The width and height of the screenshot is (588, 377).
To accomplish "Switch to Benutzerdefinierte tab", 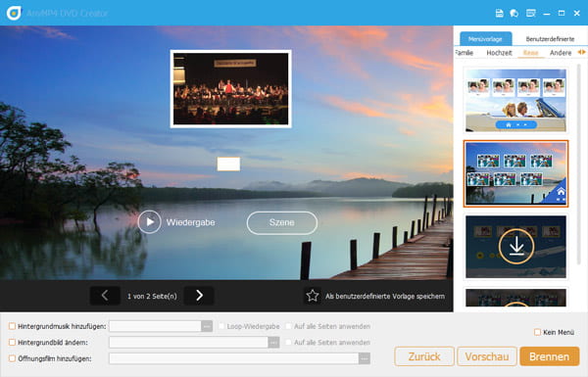I will coord(550,38).
